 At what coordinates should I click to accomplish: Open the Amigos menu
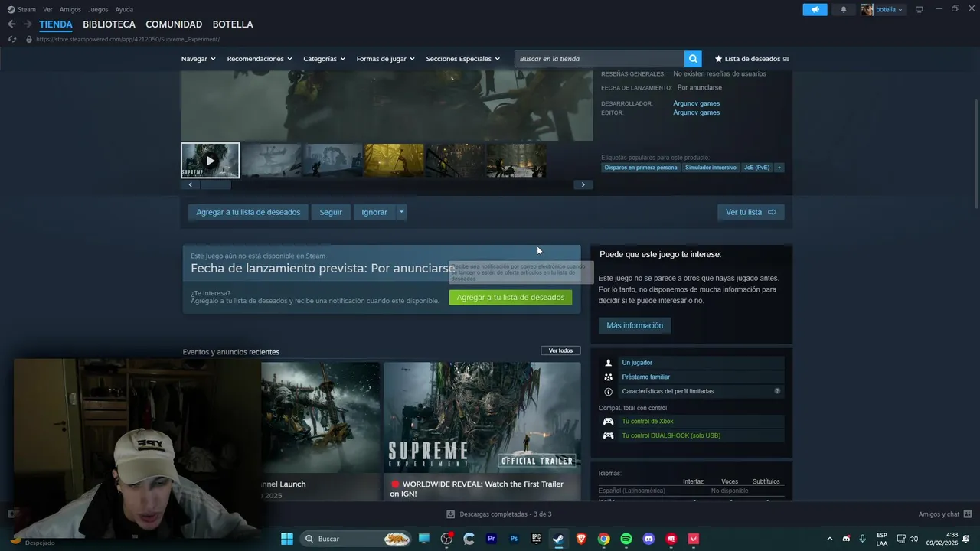(70, 10)
